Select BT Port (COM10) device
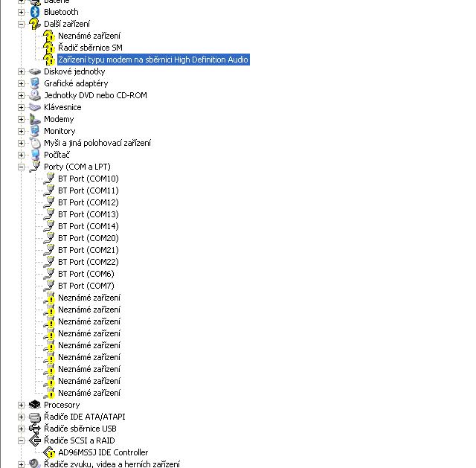Viewport: 476px width, 468px height. (x=88, y=179)
